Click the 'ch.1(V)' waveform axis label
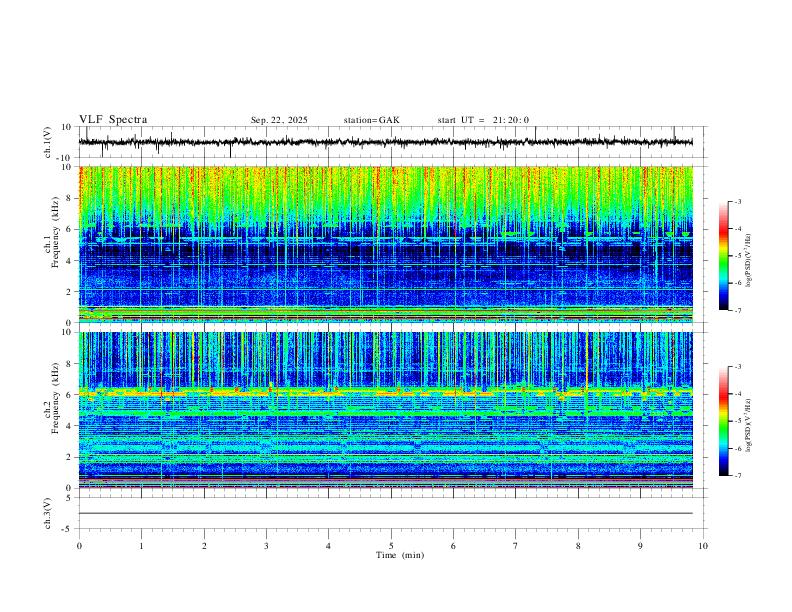Viewport: 792px width, 612px height. [x=48, y=142]
